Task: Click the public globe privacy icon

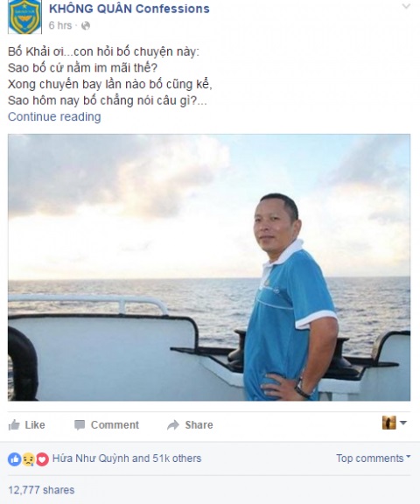Action: click(86, 25)
